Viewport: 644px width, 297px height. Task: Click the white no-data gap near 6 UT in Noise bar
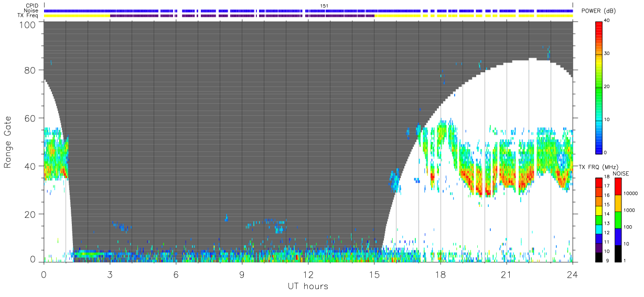[x=180, y=10]
